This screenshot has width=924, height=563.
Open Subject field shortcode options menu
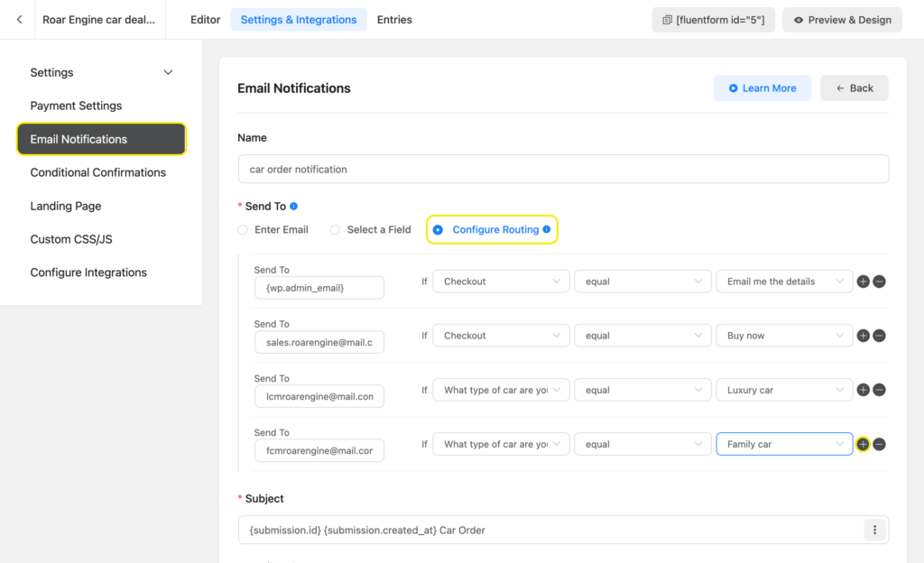point(874,530)
